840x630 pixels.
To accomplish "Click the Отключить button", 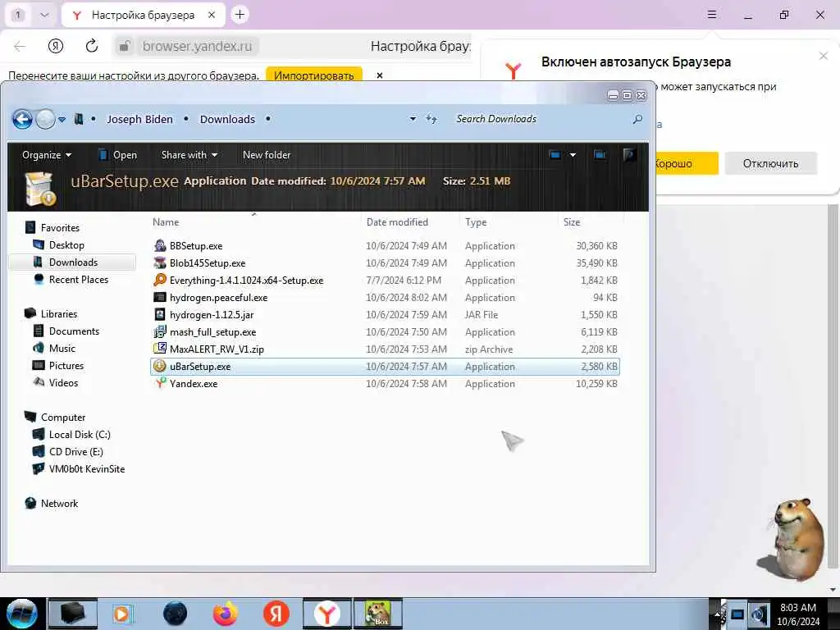I will (x=770, y=163).
